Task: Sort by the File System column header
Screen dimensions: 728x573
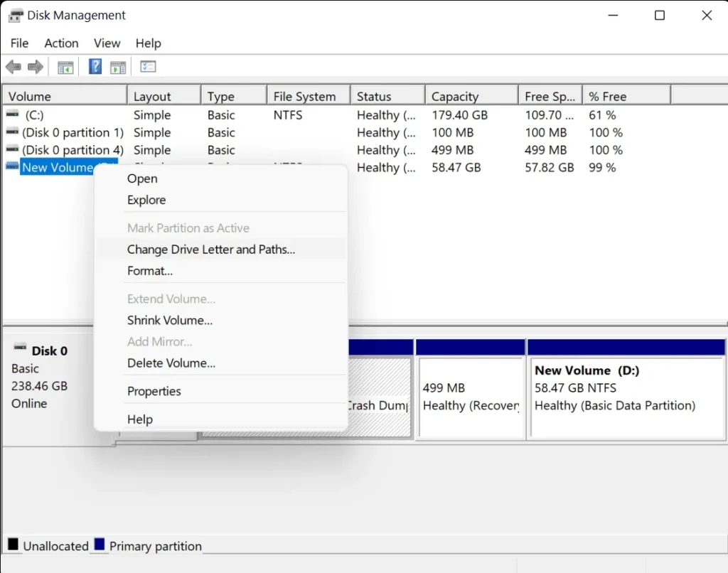Action: coord(309,96)
